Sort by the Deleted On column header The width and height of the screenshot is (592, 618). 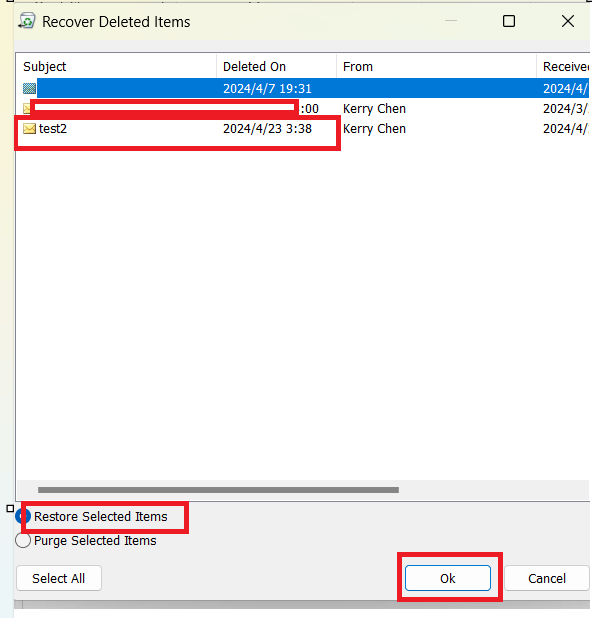coord(276,67)
